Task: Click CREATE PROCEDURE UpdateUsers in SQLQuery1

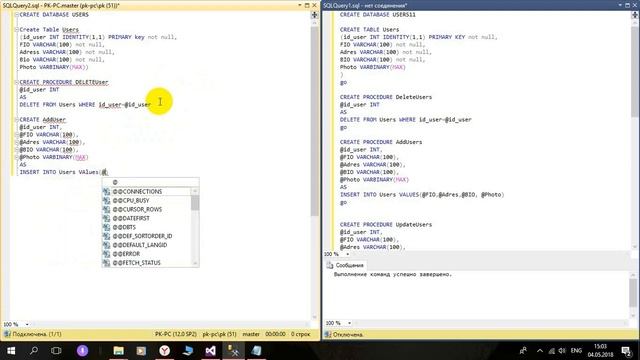Action: coord(386,224)
